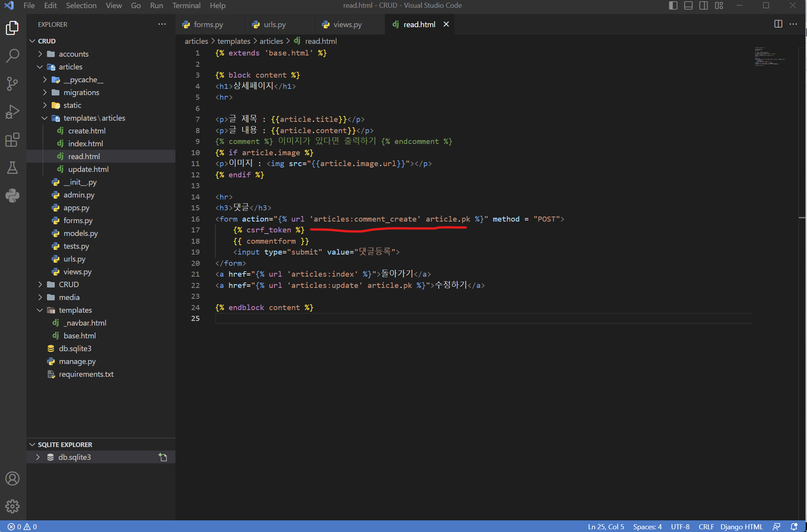
Task: Click the new query icon on db.sqlite3
Action: 163,457
